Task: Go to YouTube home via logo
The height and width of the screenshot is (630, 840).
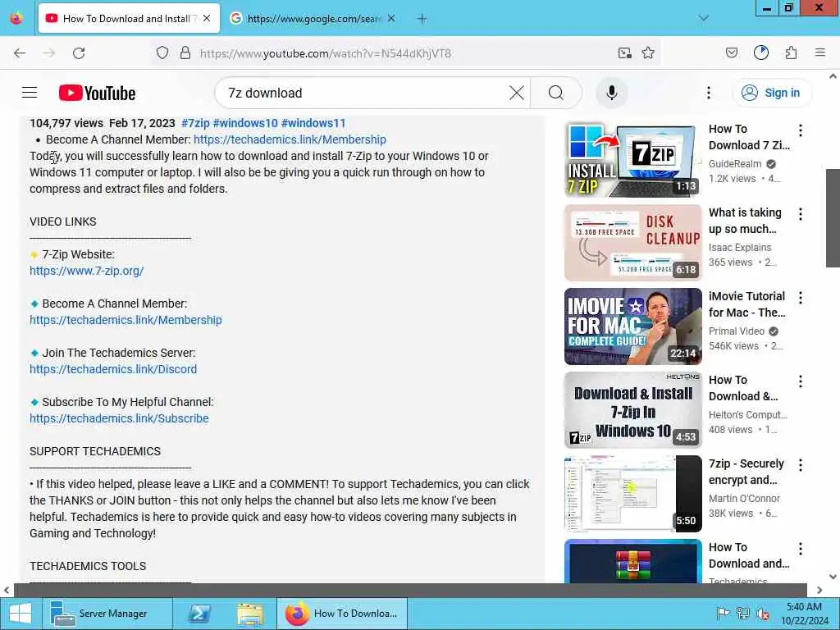Action: [97, 93]
